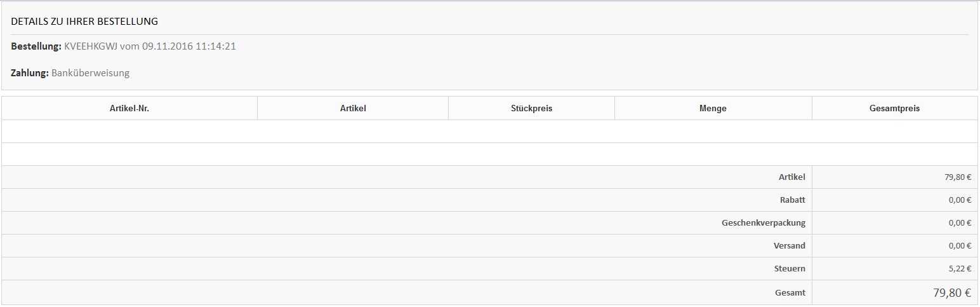The width and height of the screenshot is (980, 307).
Task: Click the Menge column header
Action: point(713,108)
